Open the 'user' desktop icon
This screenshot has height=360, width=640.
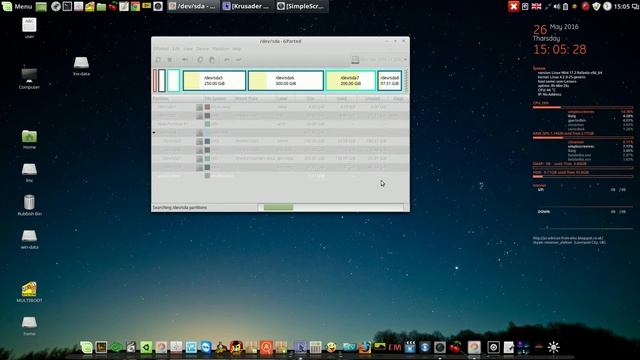29,28
